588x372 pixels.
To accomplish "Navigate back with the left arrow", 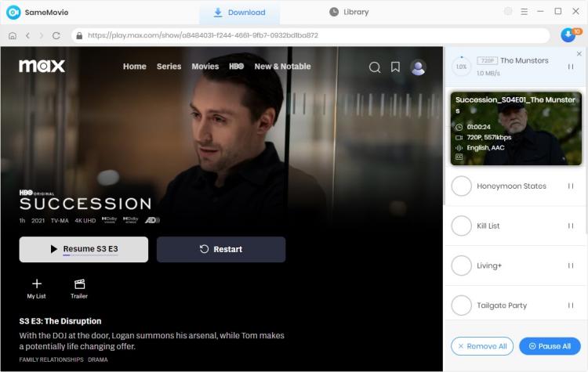I will click(x=27, y=35).
